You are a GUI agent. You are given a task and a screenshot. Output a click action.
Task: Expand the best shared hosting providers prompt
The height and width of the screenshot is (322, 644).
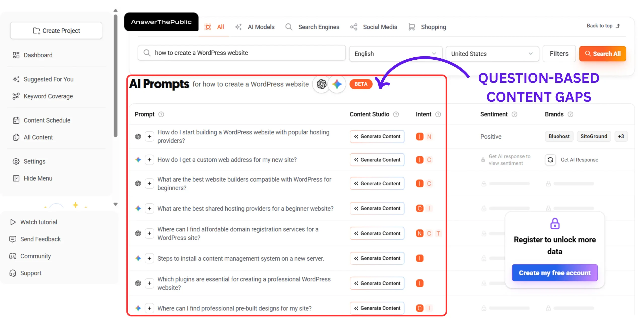(x=149, y=208)
